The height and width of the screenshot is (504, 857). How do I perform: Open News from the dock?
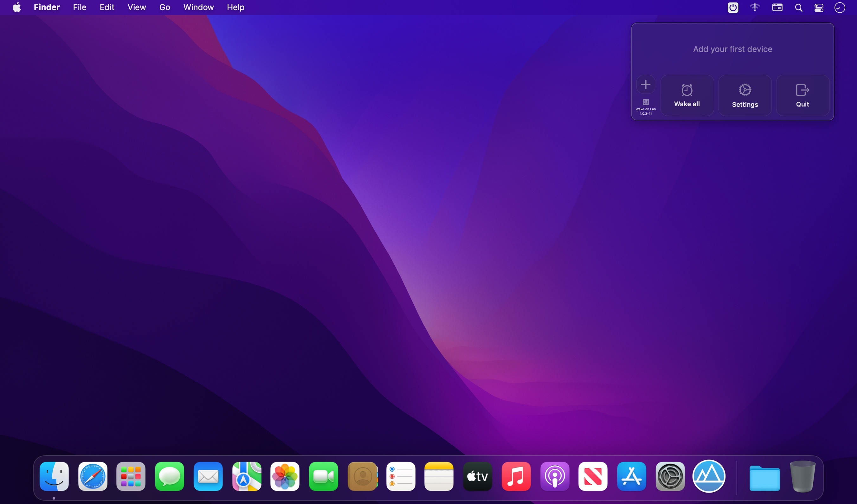pos(593,476)
